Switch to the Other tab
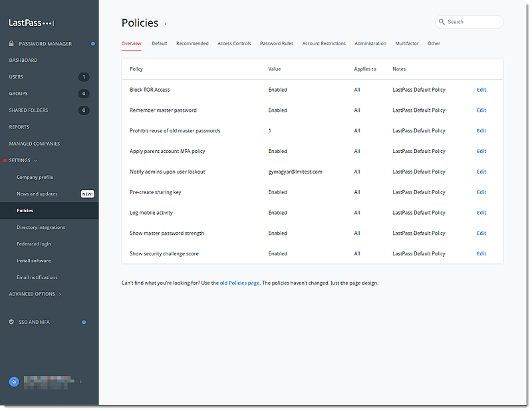This screenshot has width=532, height=411. coord(434,43)
